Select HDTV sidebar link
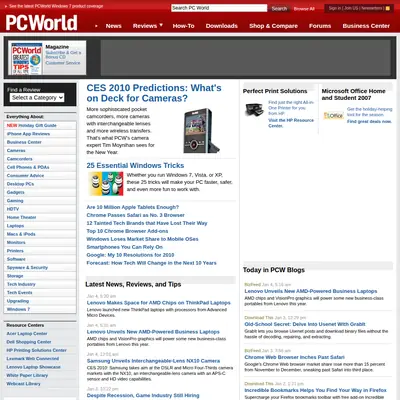400x400 pixels. pyautogui.click(x=13, y=209)
